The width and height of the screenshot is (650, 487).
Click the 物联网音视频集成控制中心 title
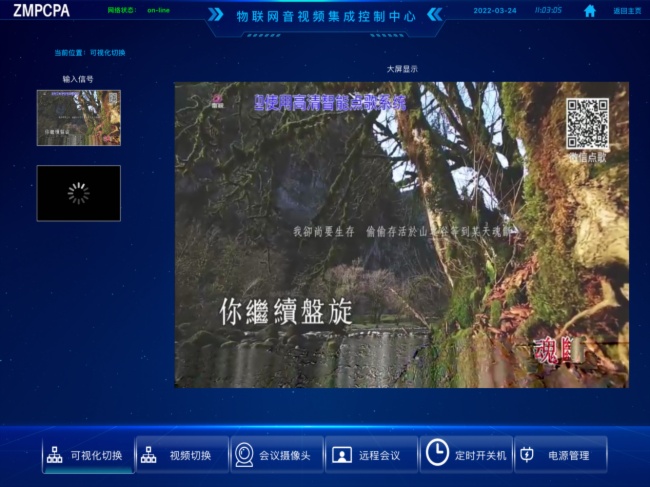325,16
